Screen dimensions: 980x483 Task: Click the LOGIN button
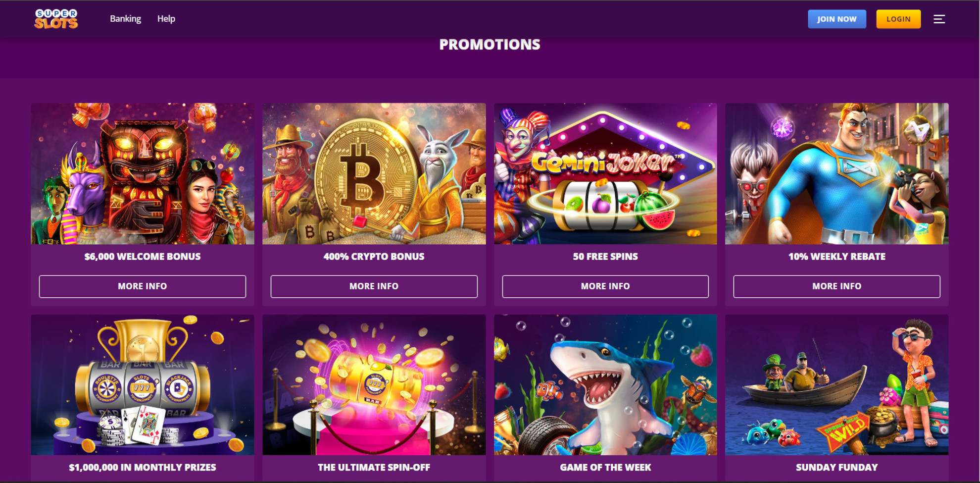coord(898,19)
